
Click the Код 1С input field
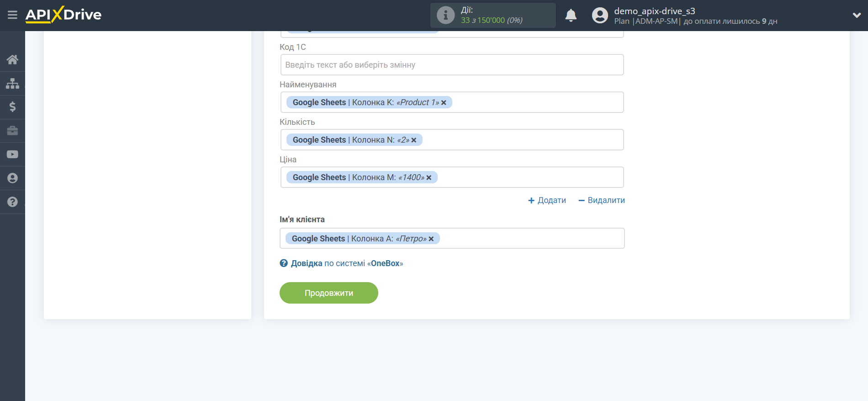click(452, 65)
